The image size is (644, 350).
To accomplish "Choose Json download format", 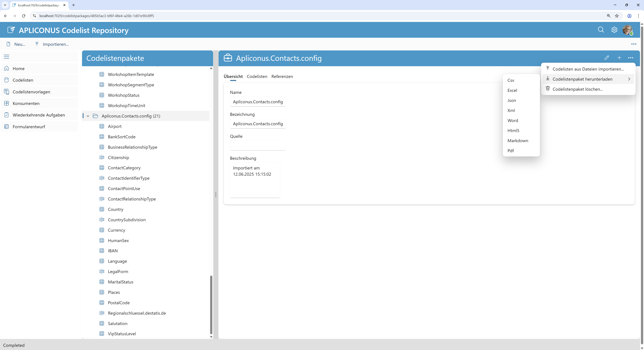I will (521, 100).
